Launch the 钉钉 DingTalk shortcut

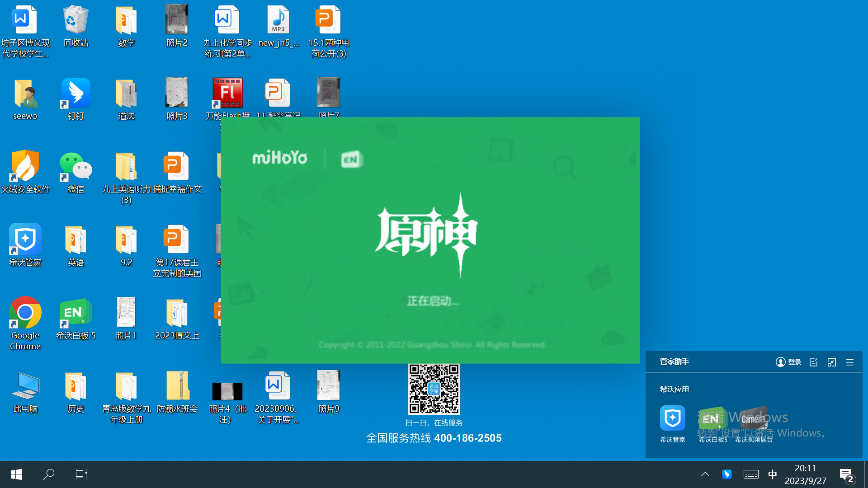76,99
